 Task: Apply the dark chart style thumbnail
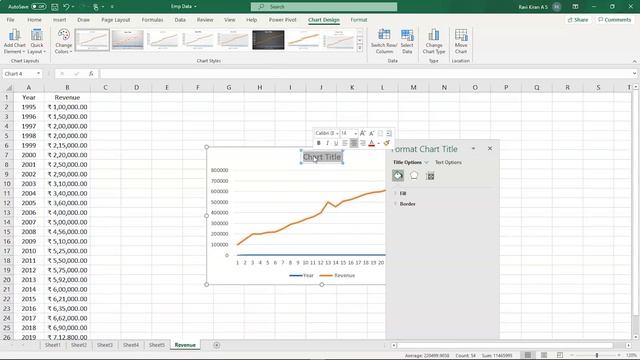coord(268,40)
